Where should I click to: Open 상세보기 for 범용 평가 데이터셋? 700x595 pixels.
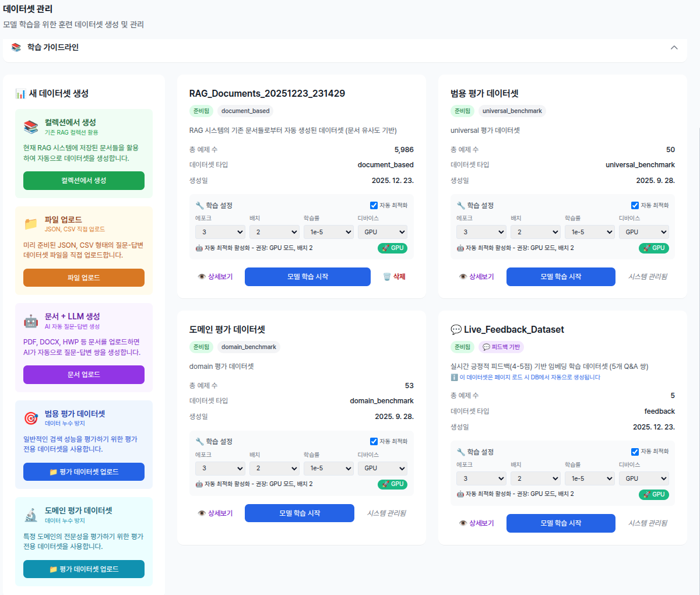477,277
